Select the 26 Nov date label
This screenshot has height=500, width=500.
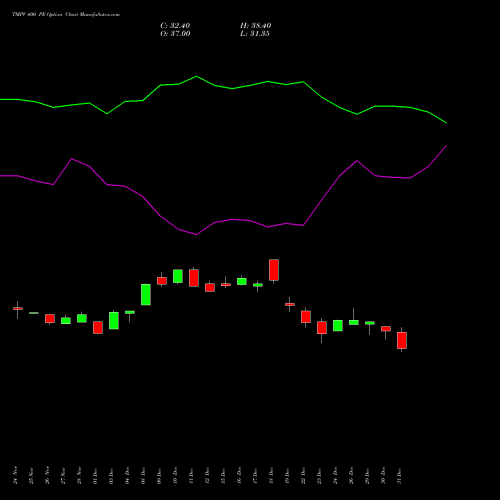[x=47, y=475]
